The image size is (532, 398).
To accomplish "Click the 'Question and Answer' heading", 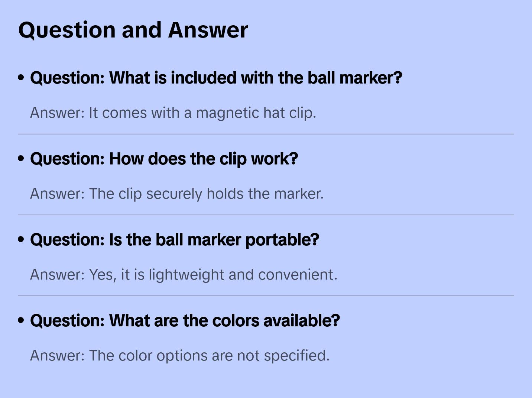I will pos(133,30).
